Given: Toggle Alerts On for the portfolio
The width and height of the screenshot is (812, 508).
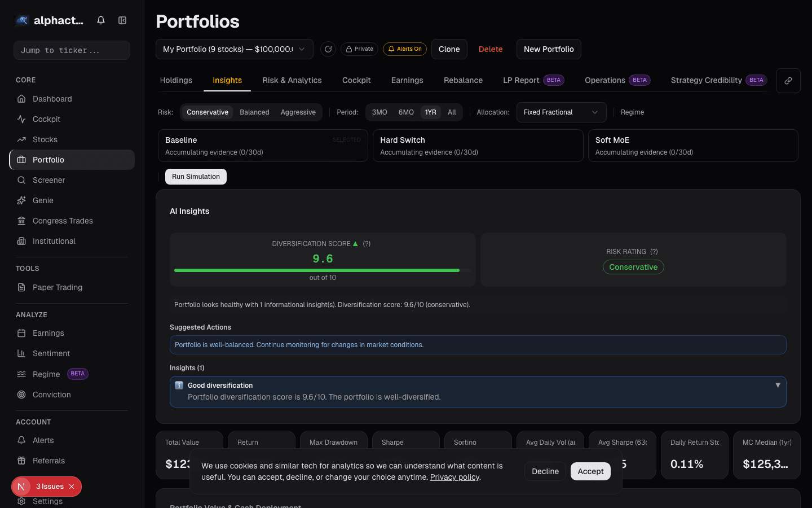Looking at the screenshot, I should point(404,49).
